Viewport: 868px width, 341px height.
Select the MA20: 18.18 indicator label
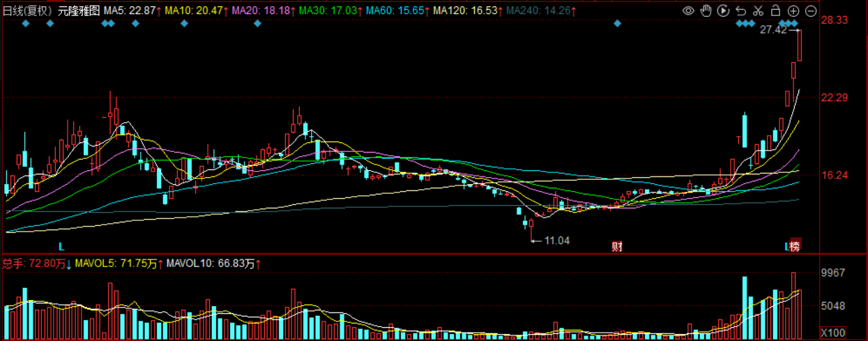point(263,11)
